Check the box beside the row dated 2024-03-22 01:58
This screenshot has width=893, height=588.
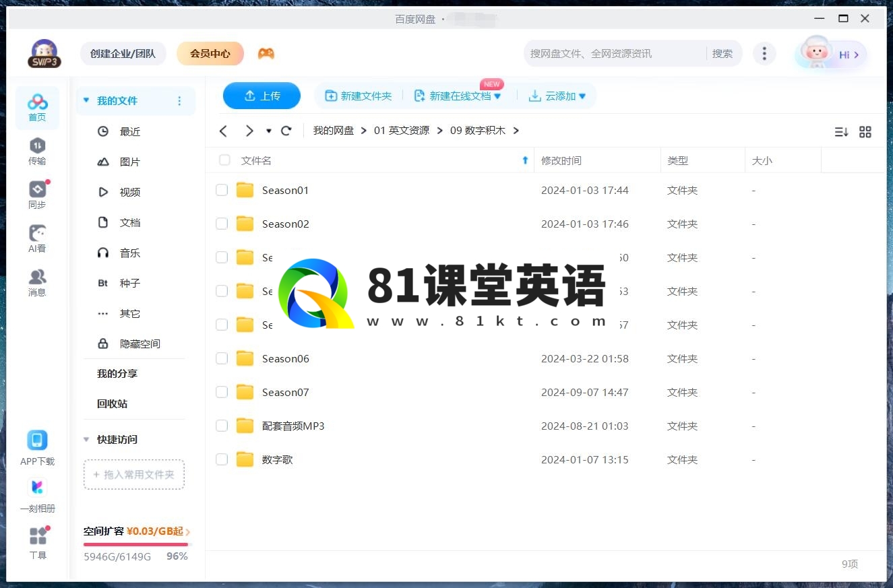click(x=222, y=358)
